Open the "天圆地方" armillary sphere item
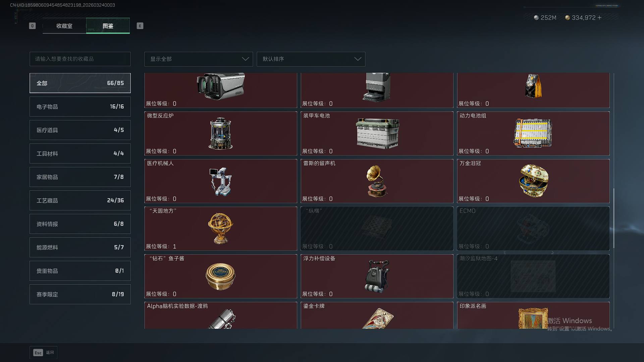The height and width of the screenshot is (362, 644). pos(221,229)
